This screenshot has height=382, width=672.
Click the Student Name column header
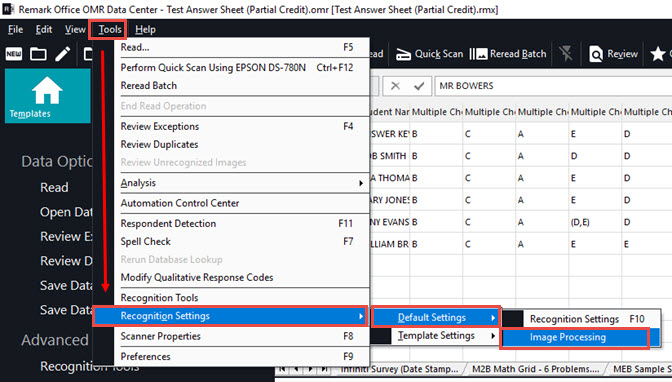tap(390, 112)
